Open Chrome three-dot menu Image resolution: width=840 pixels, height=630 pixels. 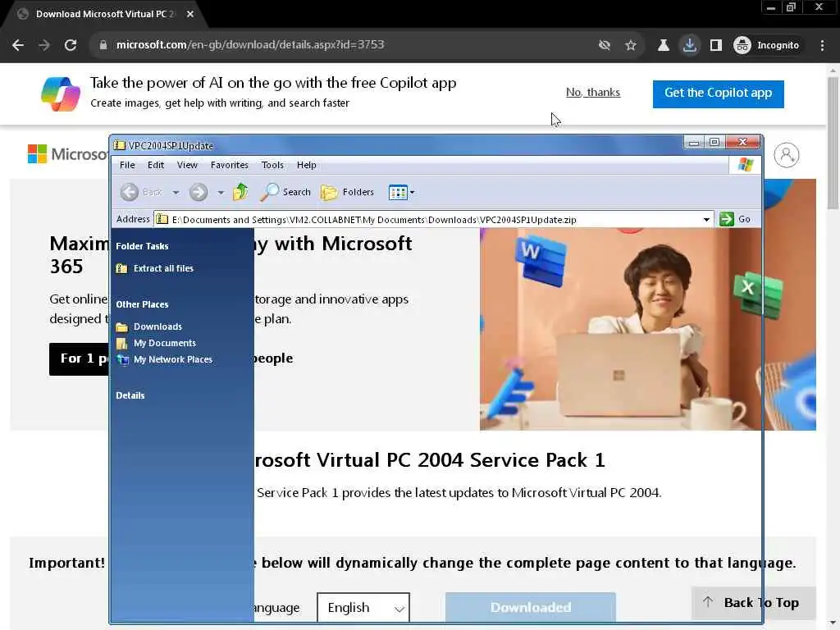822,45
